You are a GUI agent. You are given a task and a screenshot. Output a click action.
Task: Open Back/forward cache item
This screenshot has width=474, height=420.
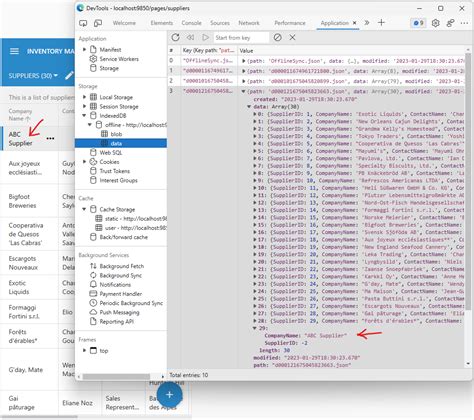tap(123, 237)
